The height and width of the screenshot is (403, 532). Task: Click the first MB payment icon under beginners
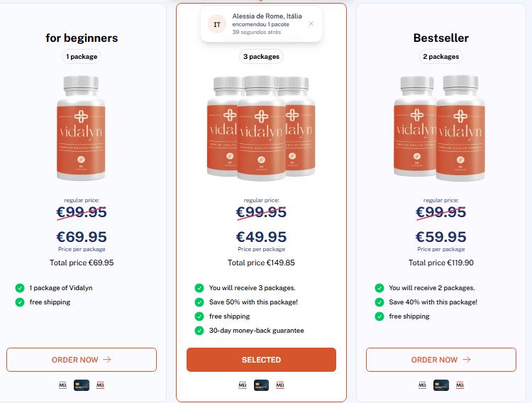coord(63,385)
